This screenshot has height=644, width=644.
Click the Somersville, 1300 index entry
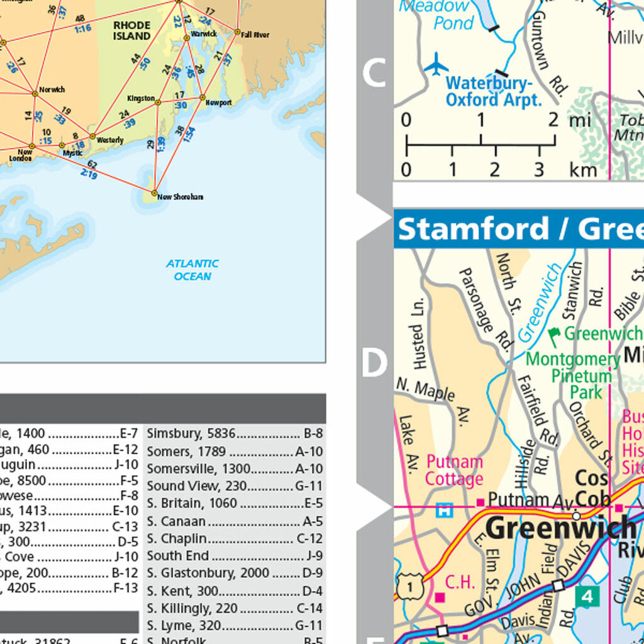point(235,469)
